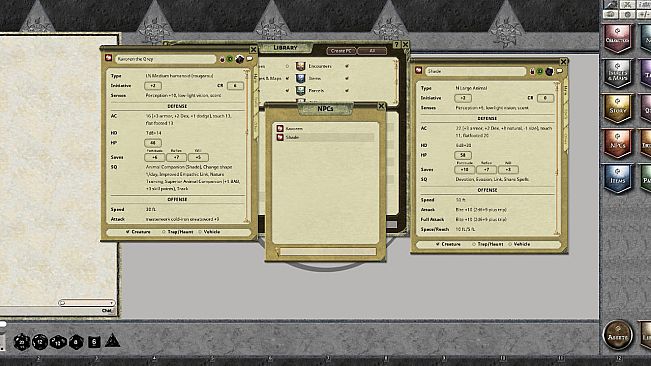Pick the d4 triangular die
Viewport: 651px width, 366px height.
(112, 341)
